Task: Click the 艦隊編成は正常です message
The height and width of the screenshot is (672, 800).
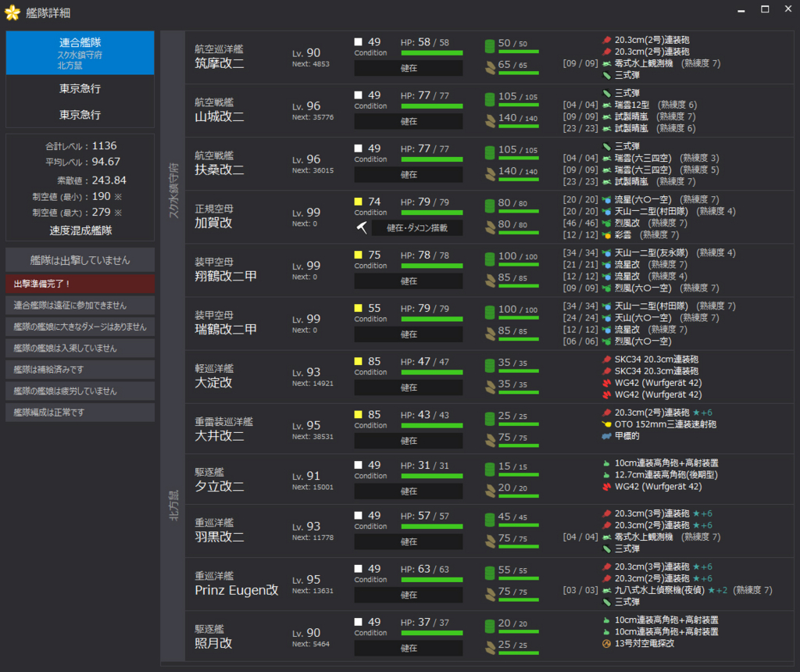Action: [x=80, y=413]
